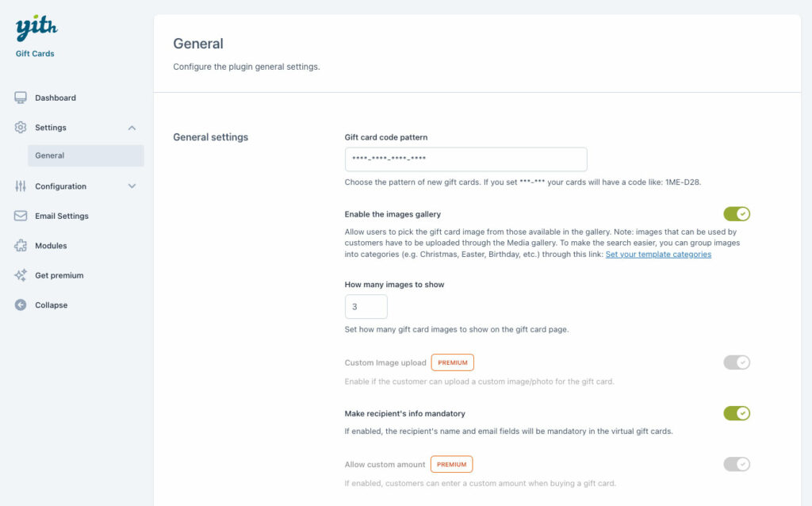Click the Settings gear icon
The width and height of the screenshot is (812, 506).
click(x=21, y=128)
